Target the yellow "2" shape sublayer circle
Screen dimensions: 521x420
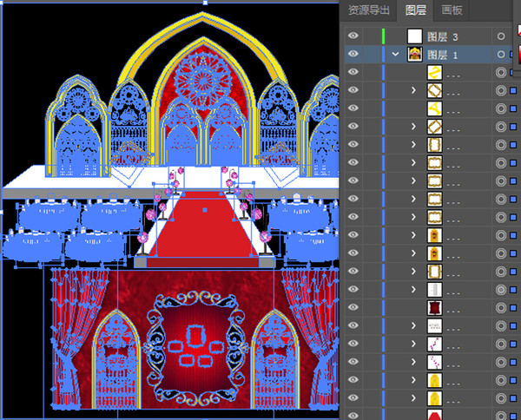[x=501, y=72]
